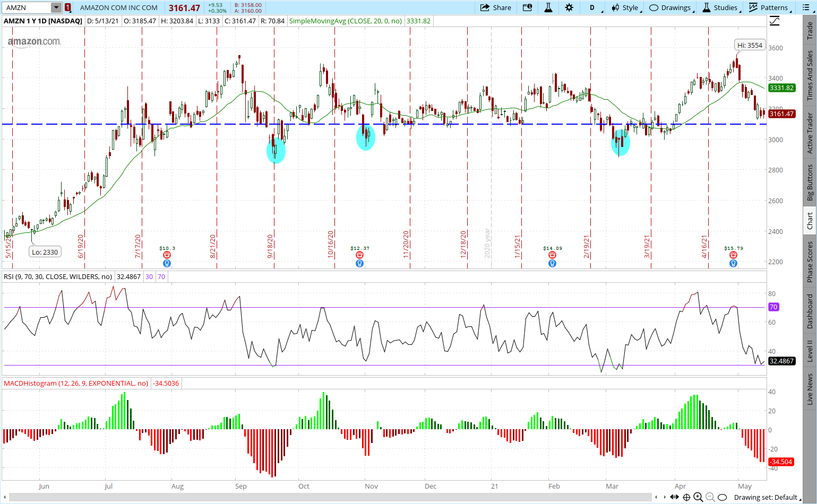Viewport: 817px width, 504px height.
Task: Open the product depth info icon
Action: coord(527,7)
